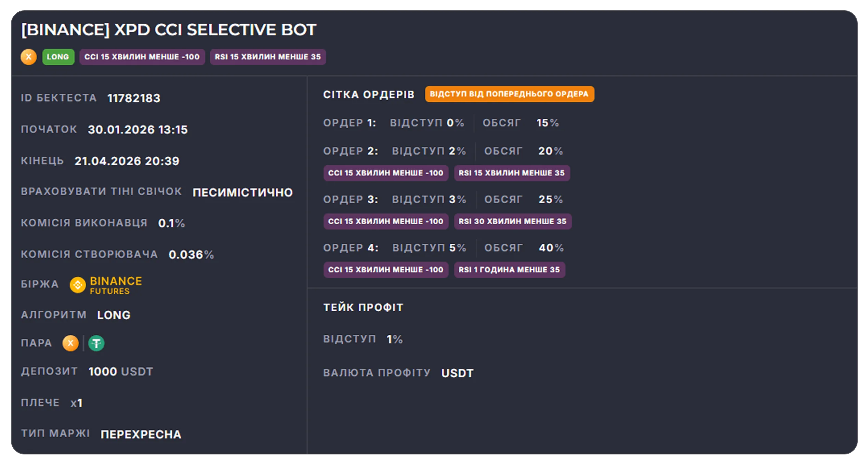The height and width of the screenshot is (464, 868).
Task: Click Order 2's RSI 15 хвилин менше 35 tag
Action: 512,173
